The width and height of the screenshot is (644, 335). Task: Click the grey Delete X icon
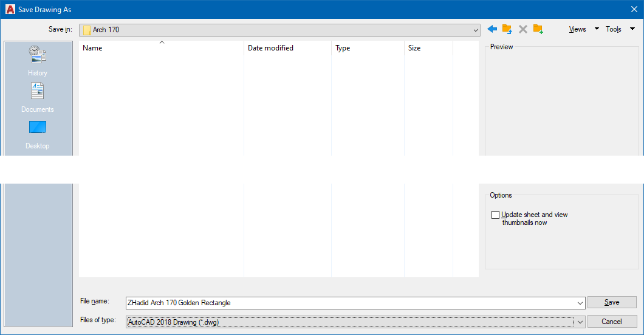523,29
